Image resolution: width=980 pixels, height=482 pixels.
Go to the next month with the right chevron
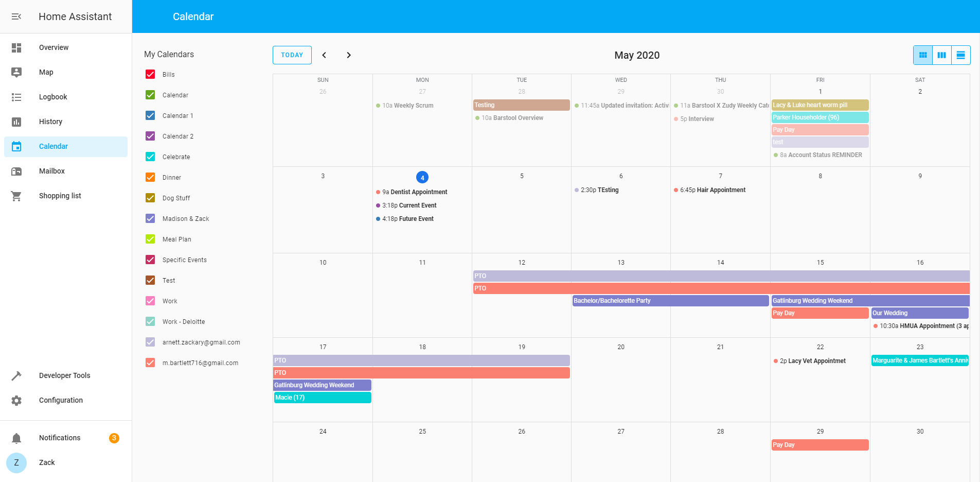(349, 55)
